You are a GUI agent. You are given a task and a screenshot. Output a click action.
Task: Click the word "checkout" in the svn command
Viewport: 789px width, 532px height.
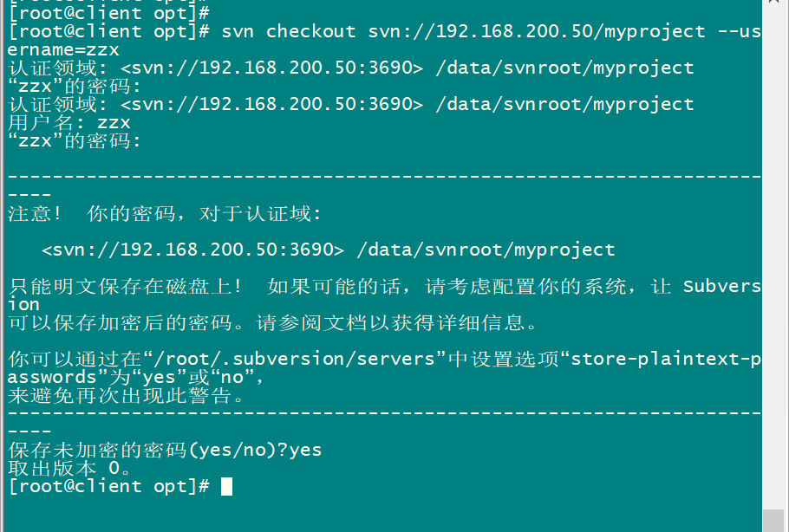tap(310, 31)
